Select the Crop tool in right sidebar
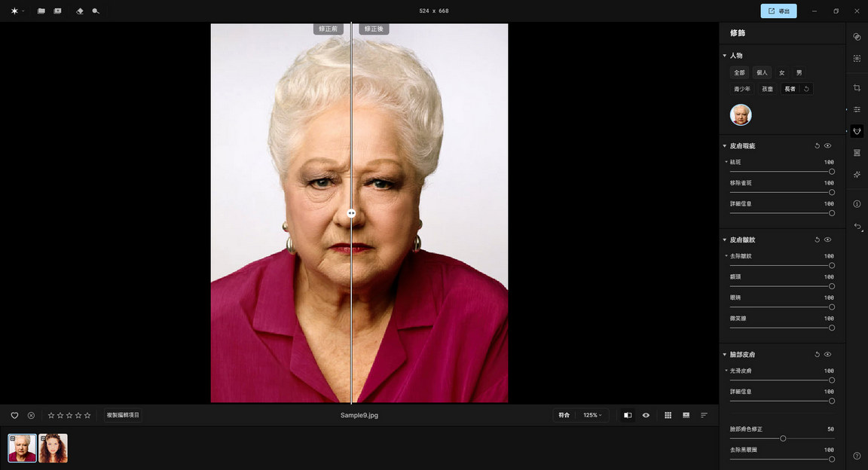The height and width of the screenshot is (470, 868). [x=857, y=88]
